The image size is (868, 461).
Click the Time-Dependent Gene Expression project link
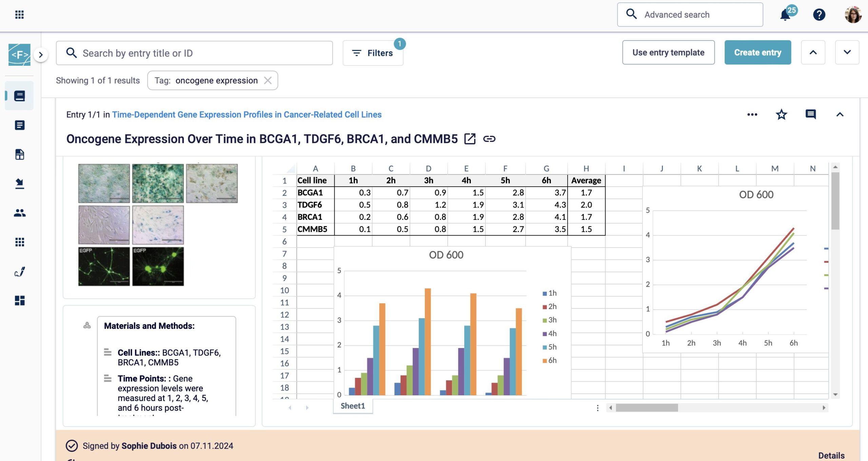tap(246, 115)
